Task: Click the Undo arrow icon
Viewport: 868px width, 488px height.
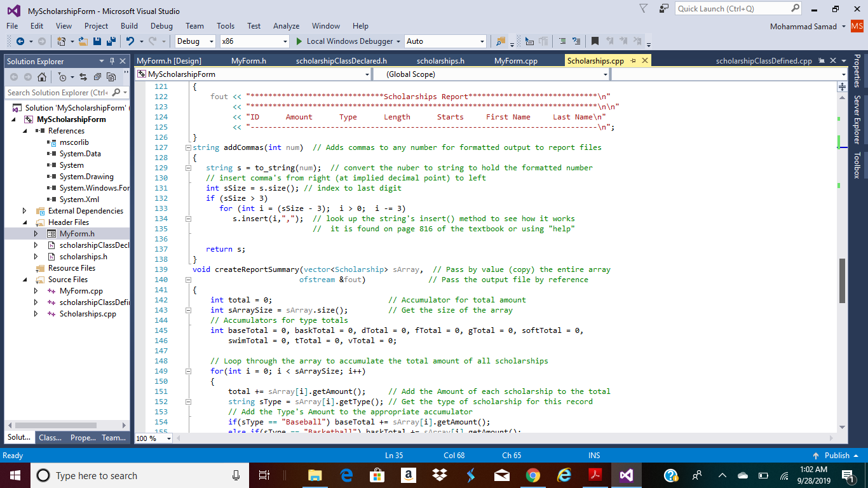Action: pos(130,41)
